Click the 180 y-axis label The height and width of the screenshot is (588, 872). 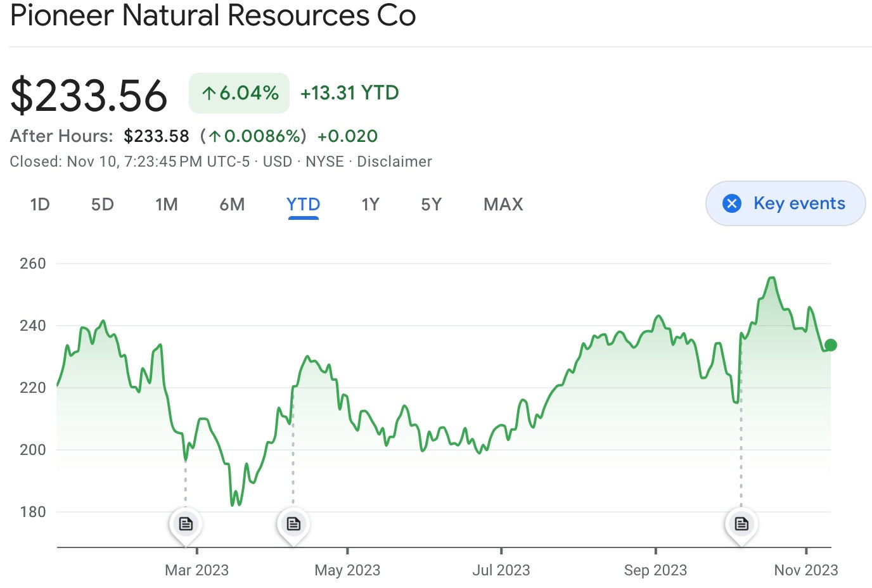click(x=33, y=512)
